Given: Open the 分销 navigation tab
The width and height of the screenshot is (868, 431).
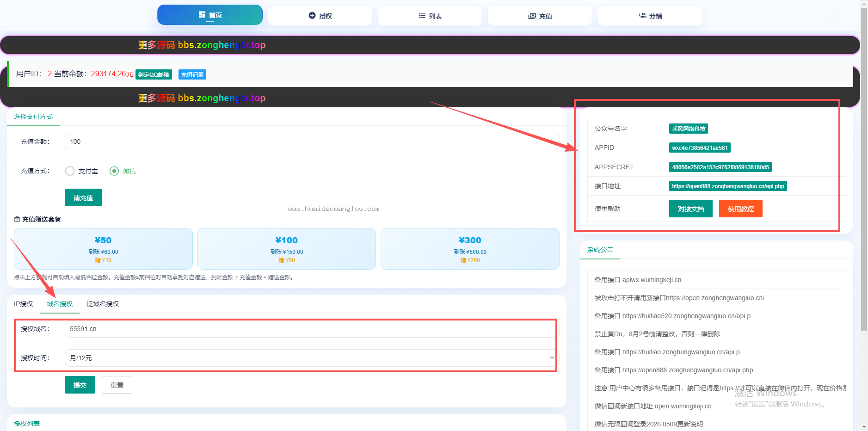Looking at the screenshot, I should click(650, 16).
